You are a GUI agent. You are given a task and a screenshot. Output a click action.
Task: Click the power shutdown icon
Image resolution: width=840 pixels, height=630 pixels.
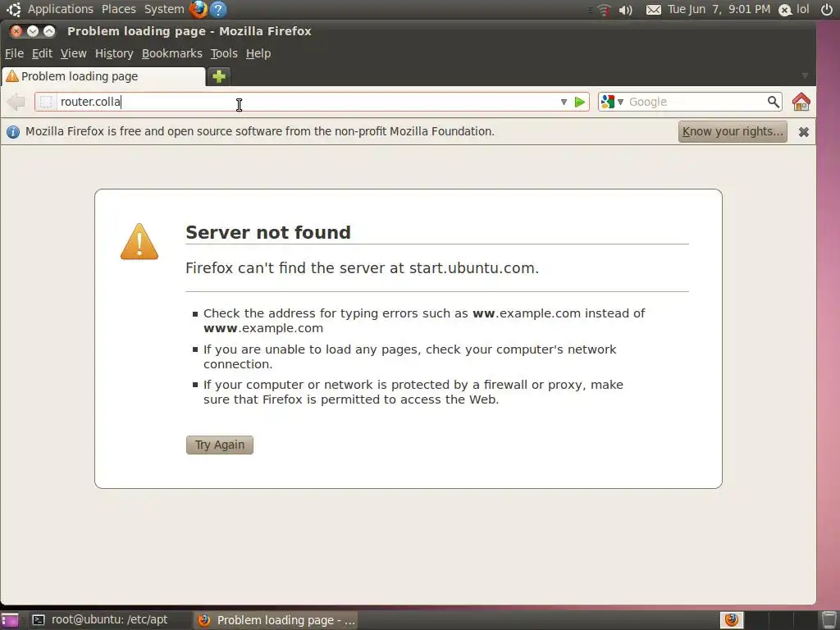[827, 9]
